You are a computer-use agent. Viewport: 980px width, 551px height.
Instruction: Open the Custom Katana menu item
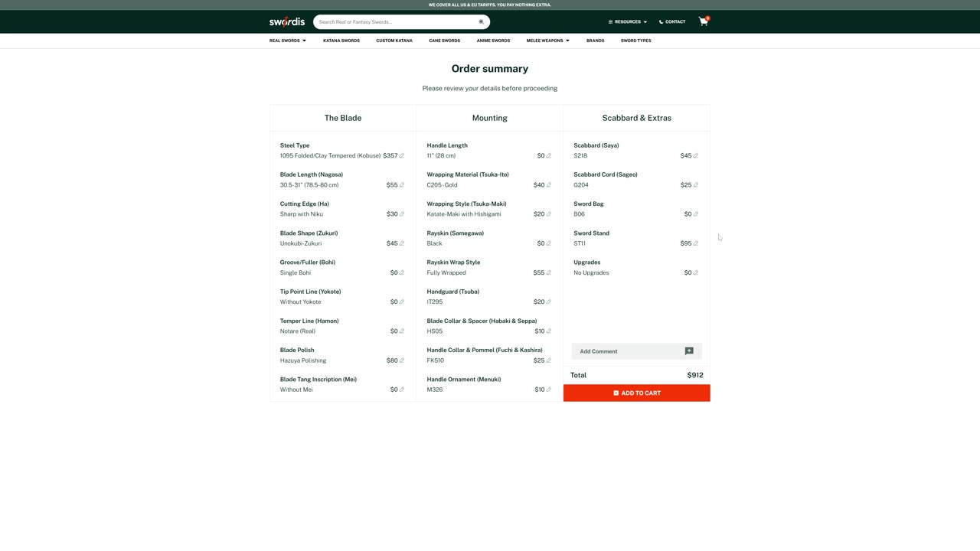[394, 41]
